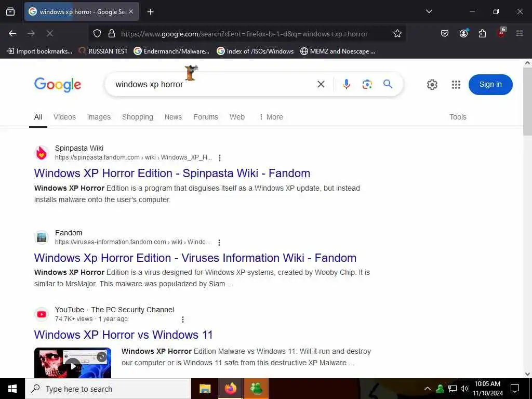This screenshot has height=399, width=532.
Task: Open the Pocket save icon
Action: 445,33
